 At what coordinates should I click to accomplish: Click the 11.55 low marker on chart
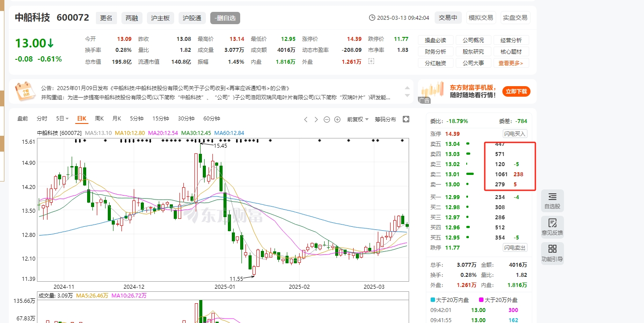click(236, 279)
